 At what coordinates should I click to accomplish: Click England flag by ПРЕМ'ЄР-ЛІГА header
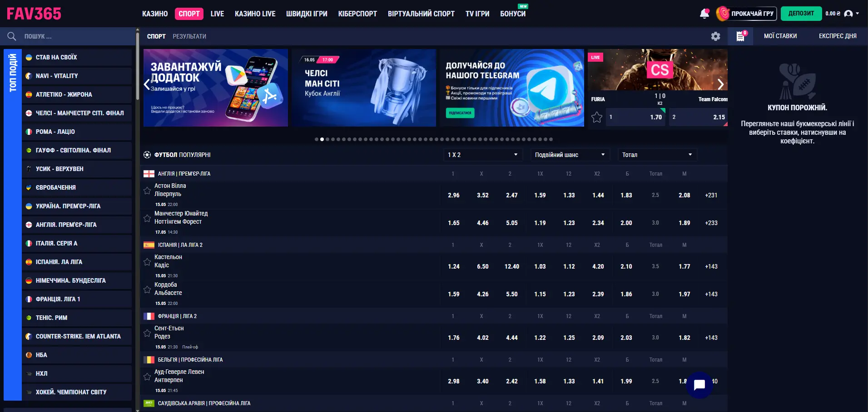pyautogui.click(x=149, y=174)
